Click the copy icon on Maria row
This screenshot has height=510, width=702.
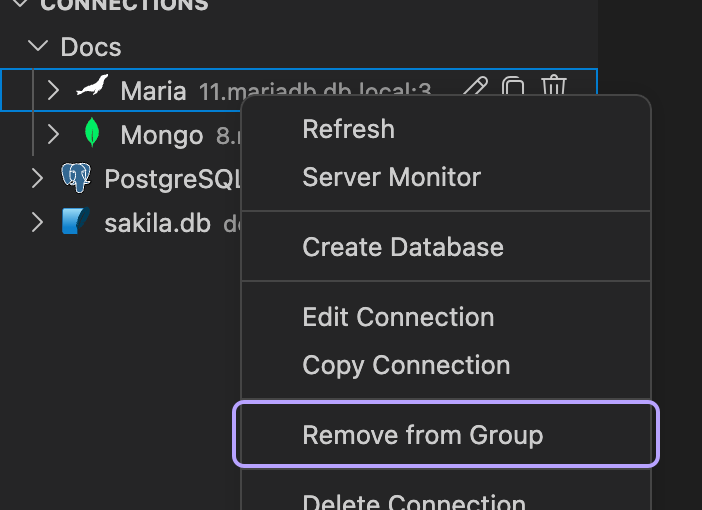513,86
